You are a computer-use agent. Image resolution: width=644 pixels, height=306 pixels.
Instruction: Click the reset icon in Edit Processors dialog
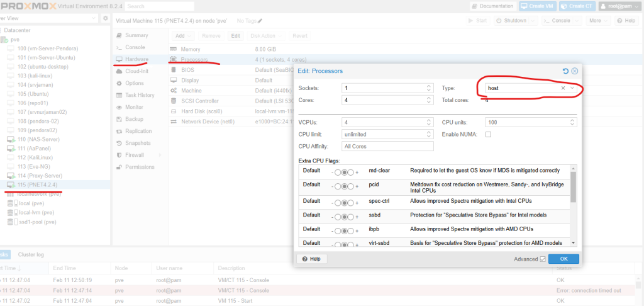[x=565, y=71]
